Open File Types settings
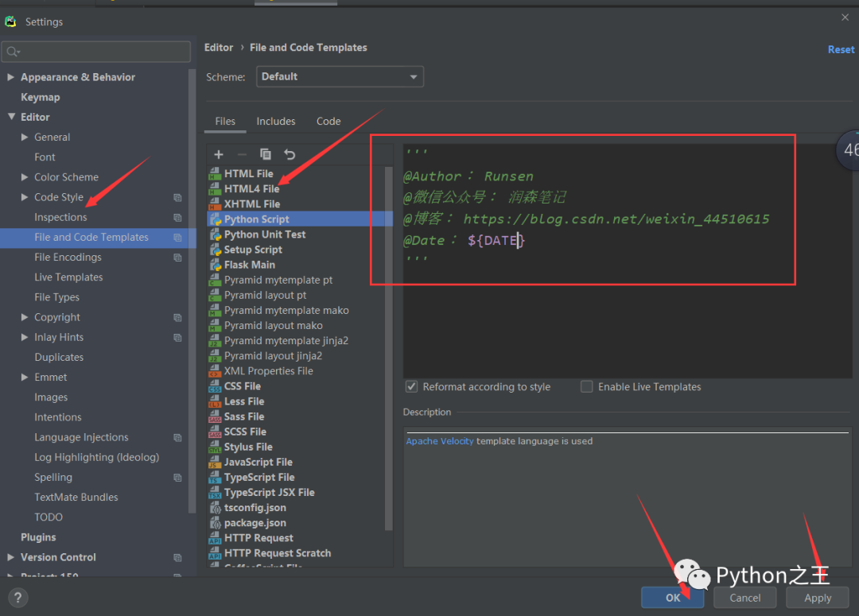 [x=57, y=297]
